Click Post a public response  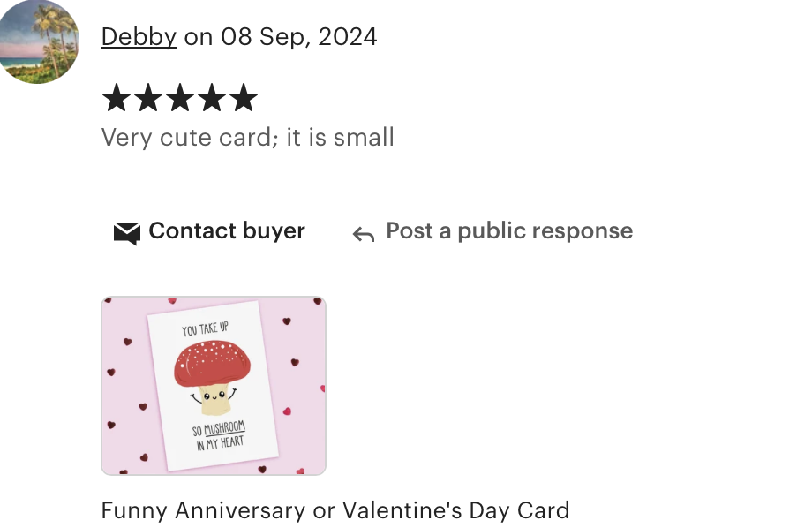509,231
